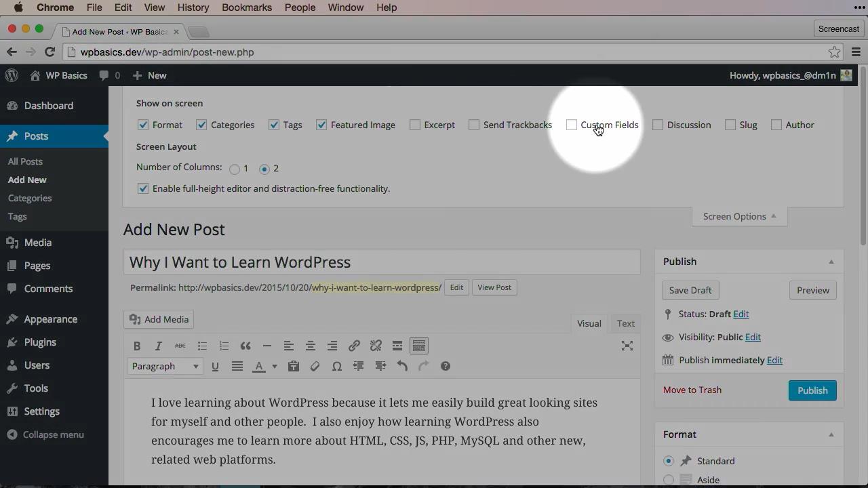Toggle italic text formatting

[158, 346]
